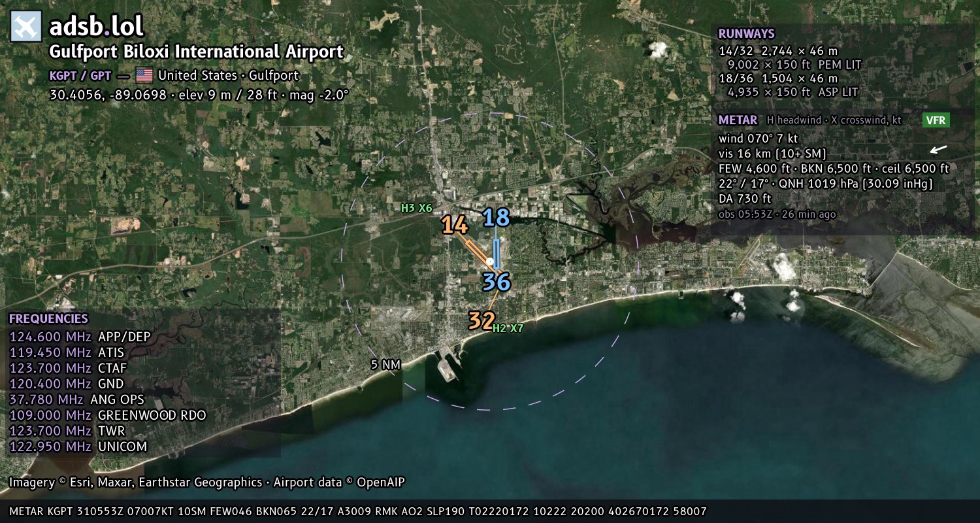Image resolution: width=980 pixels, height=523 pixels.
Task: Select the 37.780 MHz ANG OPS frequency
Action: [76, 399]
